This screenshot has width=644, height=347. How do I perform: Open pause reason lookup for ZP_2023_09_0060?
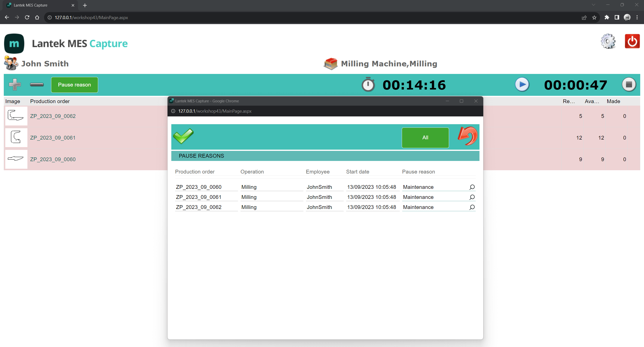pyautogui.click(x=472, y=187)
